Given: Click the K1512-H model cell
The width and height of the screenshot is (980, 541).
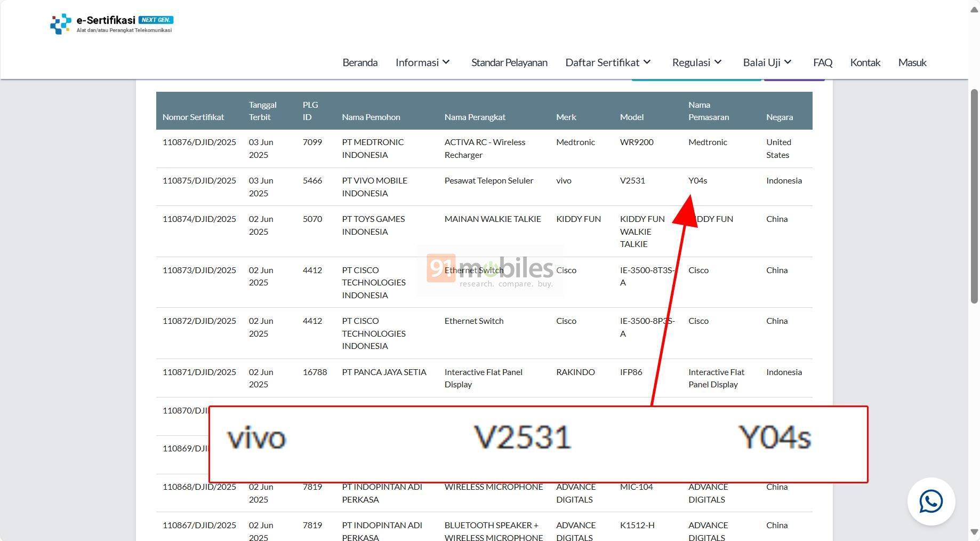Looking at the screenshot, I should pos(637,525).
